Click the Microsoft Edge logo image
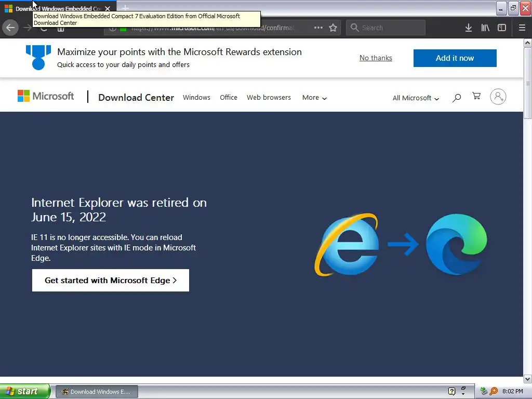Viewport: 532px width, 399px height. click(456, 244)
